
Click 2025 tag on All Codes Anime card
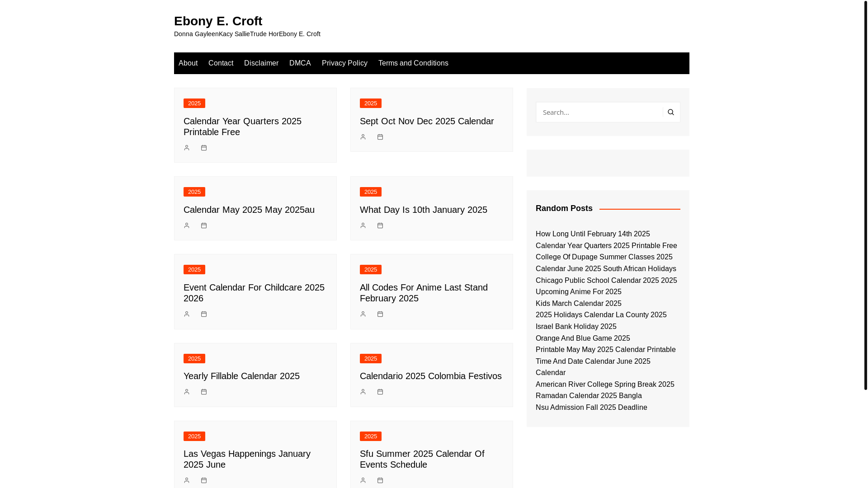coord(371,270)
